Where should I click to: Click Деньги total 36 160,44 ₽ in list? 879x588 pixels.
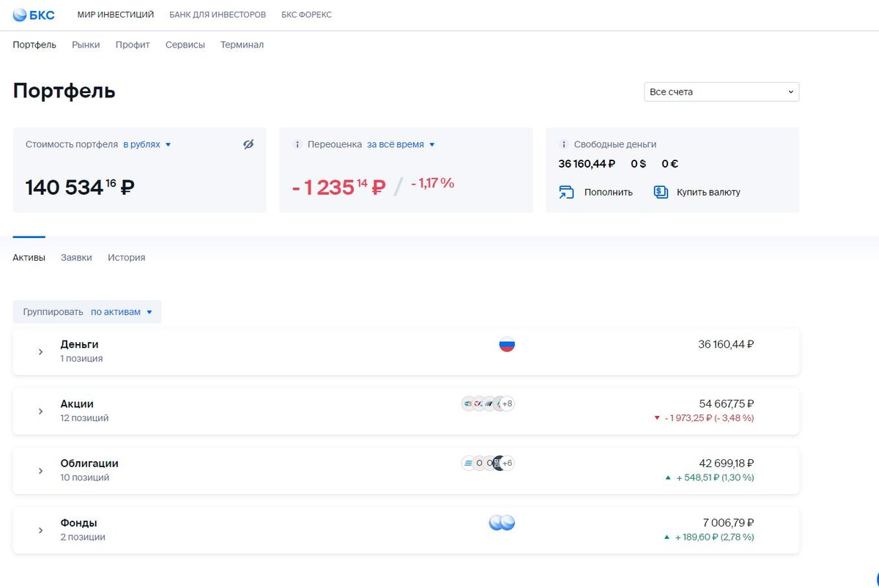tap(726, 344)
